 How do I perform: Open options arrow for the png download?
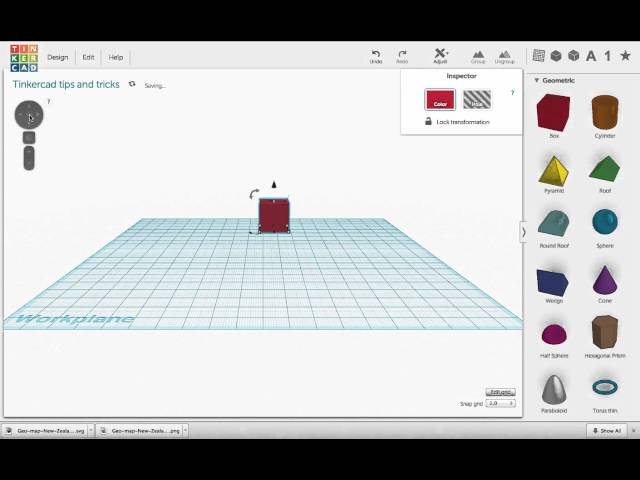point(185,431)
